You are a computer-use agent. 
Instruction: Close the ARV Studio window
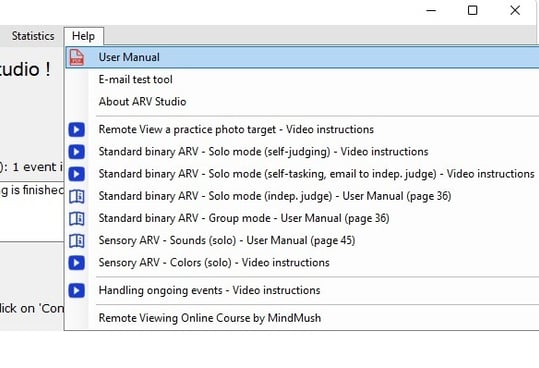coord(515,11)
